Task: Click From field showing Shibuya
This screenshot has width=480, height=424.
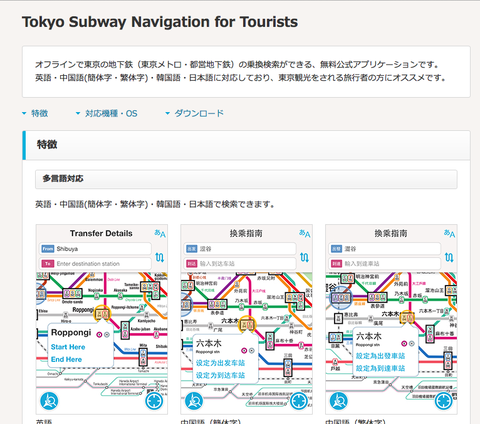Action: [95, 249]
